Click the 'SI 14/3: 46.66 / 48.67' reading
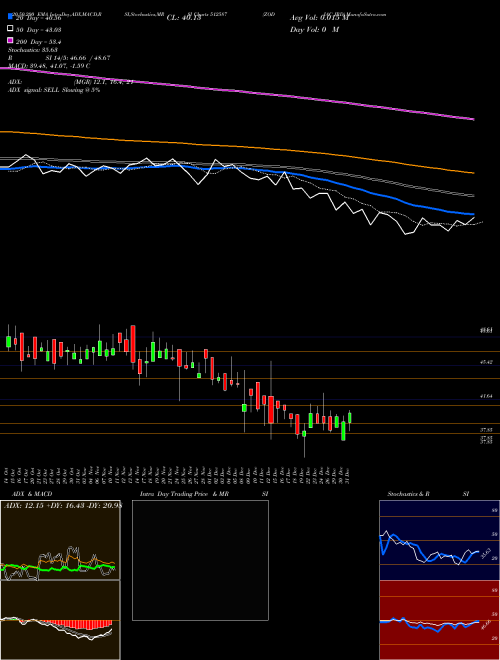 [78, 58]
